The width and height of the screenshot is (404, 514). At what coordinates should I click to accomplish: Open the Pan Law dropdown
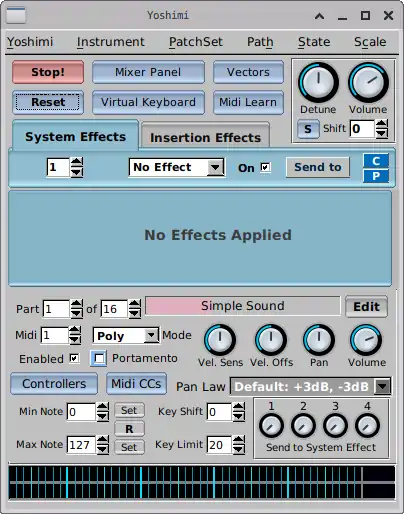tap(310, 387)
